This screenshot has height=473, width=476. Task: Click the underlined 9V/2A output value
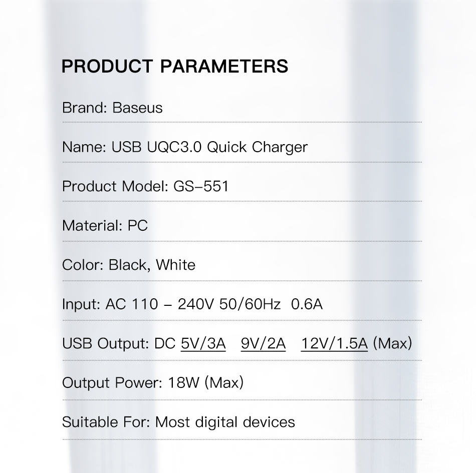pos(263,343)
